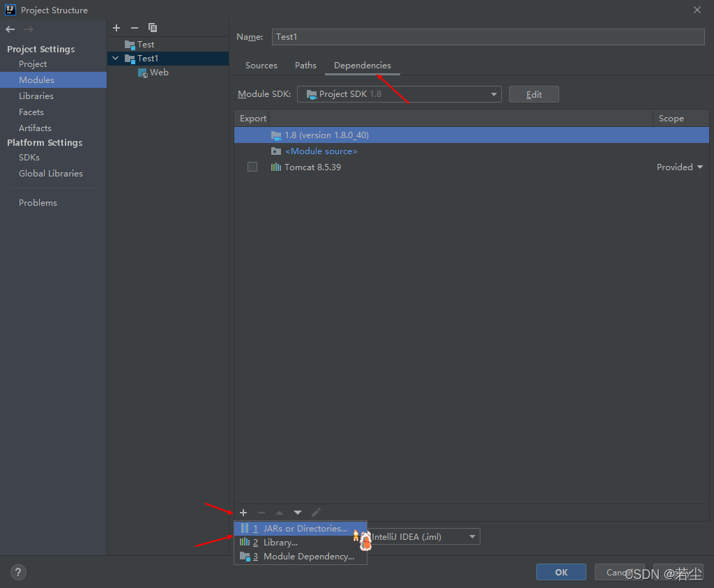Click the Module source folder icon
The width and height of the screenshot is (714, 588).
276,151
